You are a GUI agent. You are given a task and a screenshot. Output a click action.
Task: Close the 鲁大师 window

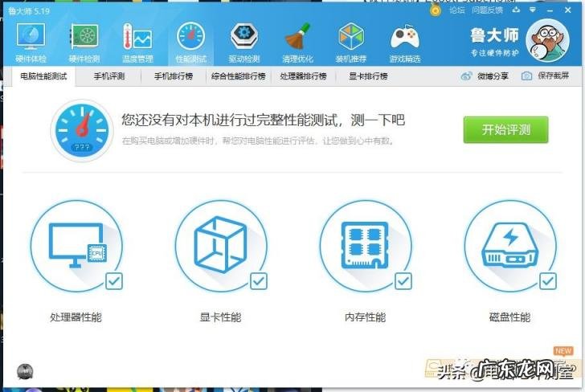pos(568,10)
